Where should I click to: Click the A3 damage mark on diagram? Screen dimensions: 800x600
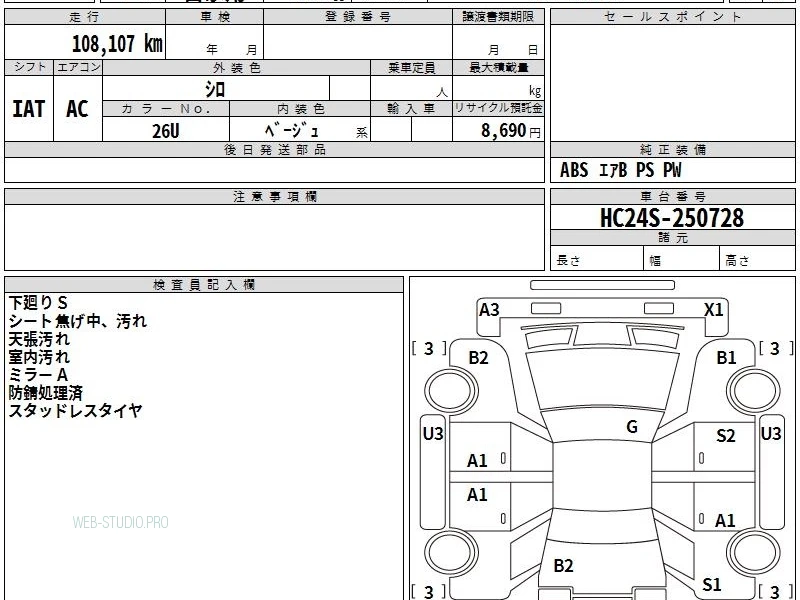point(489,310)
